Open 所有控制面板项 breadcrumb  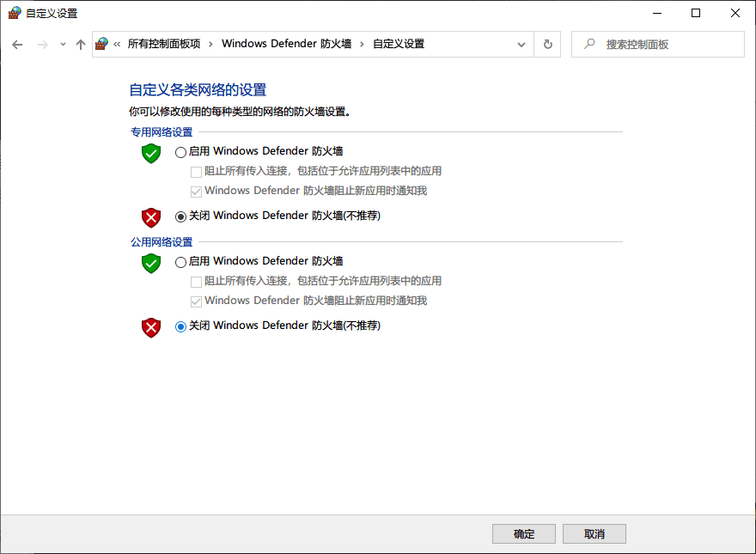(x=164, y=44)
